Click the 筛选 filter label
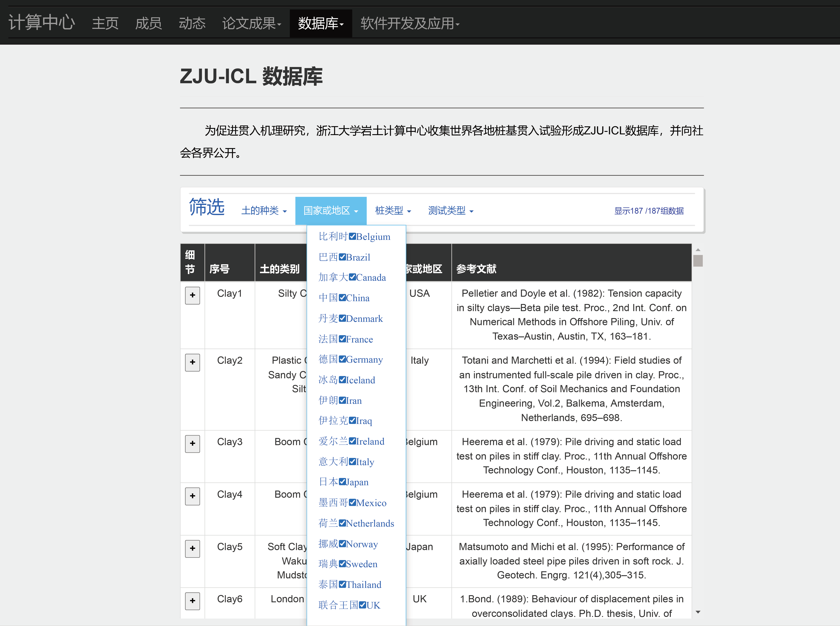 point(207,207)
